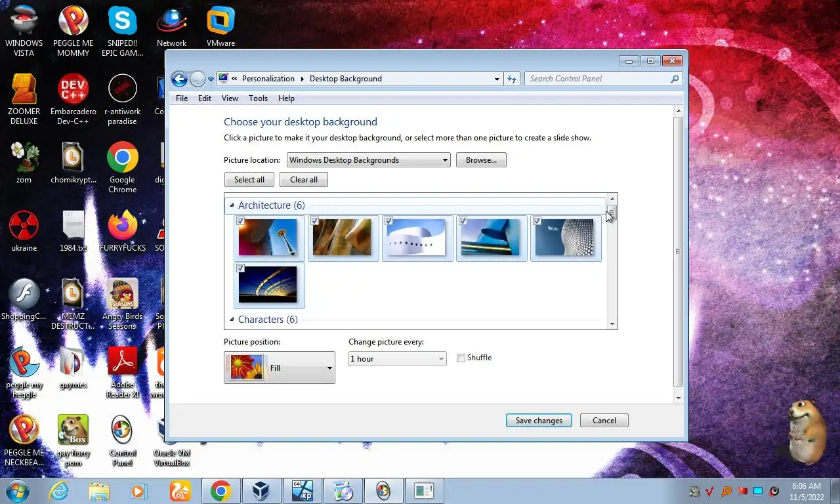840x504 pixels.
Task: Open Internet Explorer from the taskbar
Action: [58, 491]
